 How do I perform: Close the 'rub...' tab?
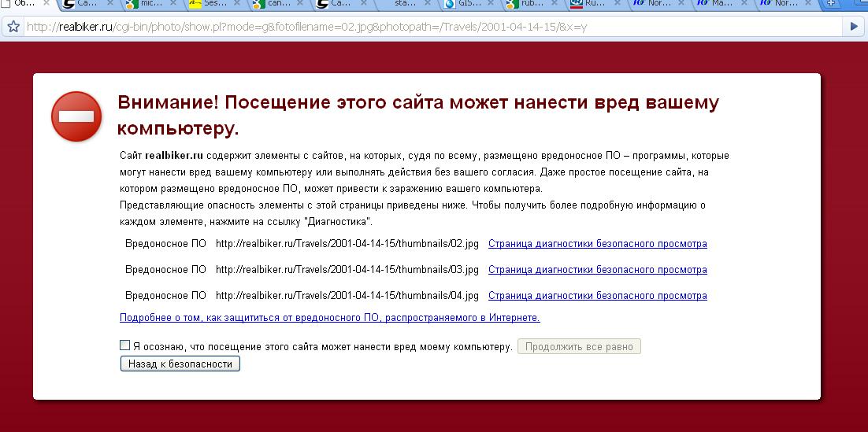pyautogui.click(x=554, y=4)
